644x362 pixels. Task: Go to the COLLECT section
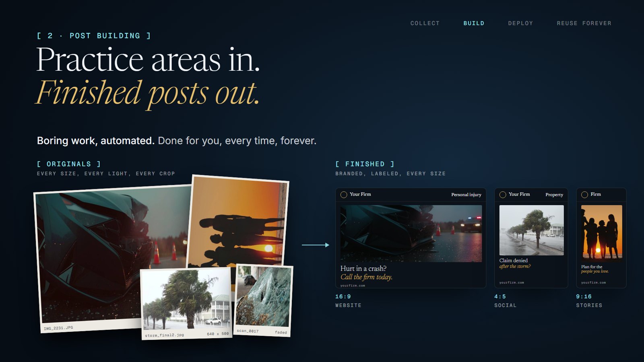(x=425, y=23)
